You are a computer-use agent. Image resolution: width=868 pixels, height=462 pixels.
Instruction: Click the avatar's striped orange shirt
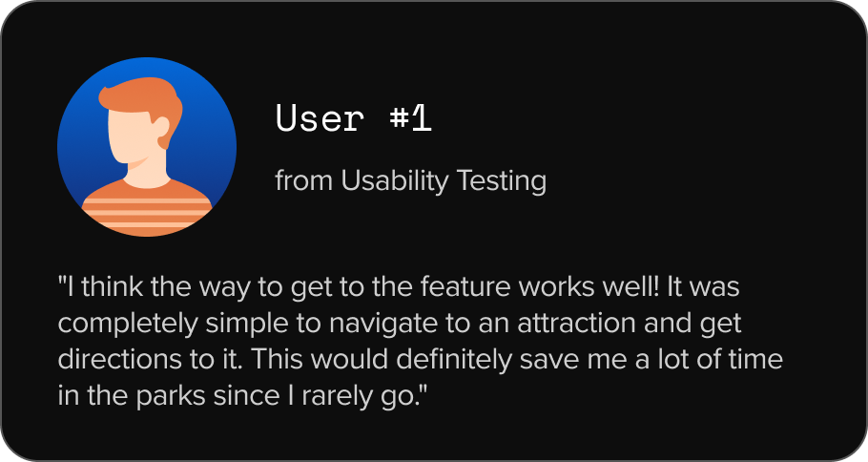pos(147,208)
